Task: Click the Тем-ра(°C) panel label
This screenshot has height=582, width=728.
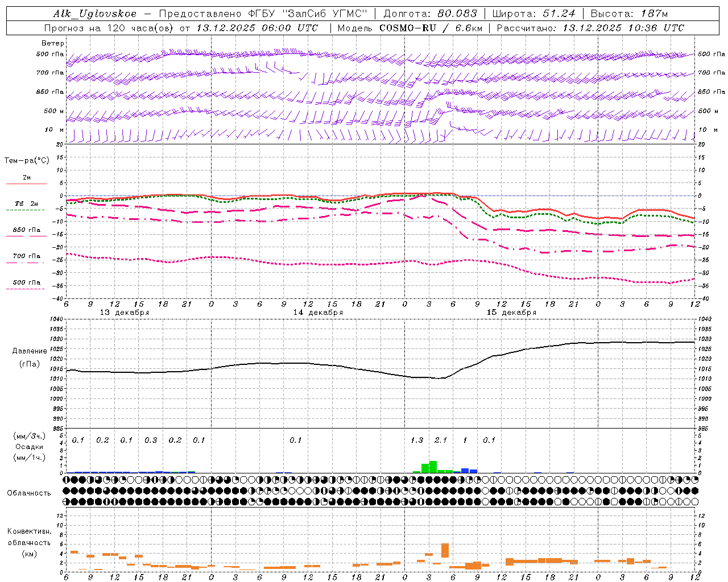Action: click(27, 161)
